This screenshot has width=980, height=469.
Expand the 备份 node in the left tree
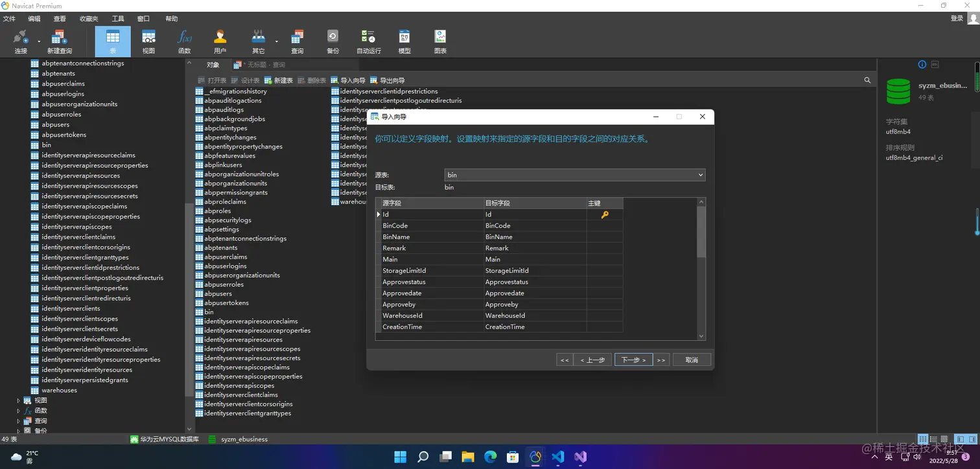[x=18, y=431]
